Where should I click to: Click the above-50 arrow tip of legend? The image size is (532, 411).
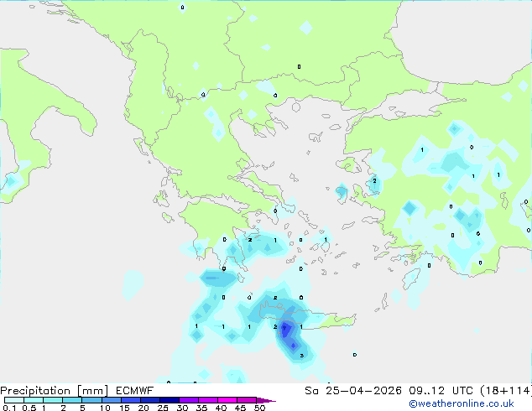[266, 401]
